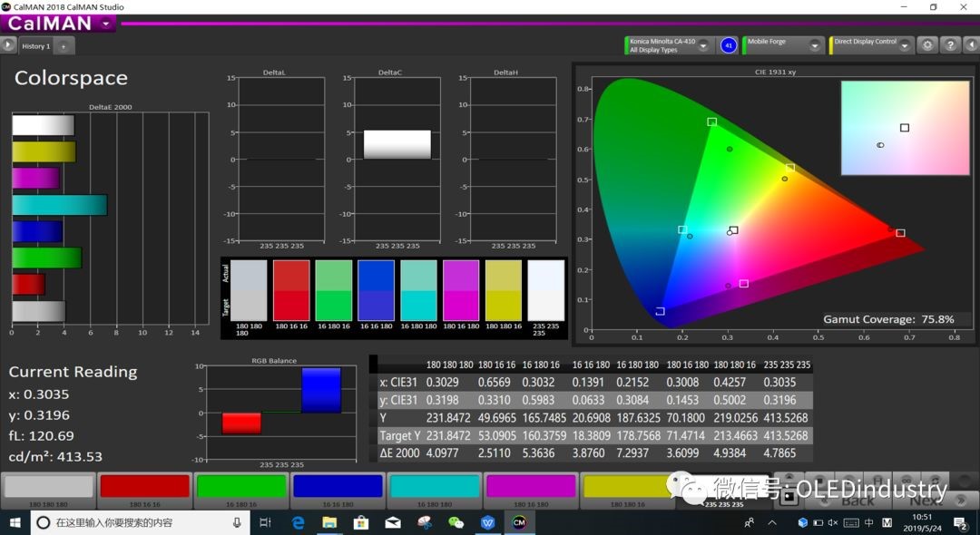Click the help question mark icon
This screenshot has width=980, height=535.
949,44
